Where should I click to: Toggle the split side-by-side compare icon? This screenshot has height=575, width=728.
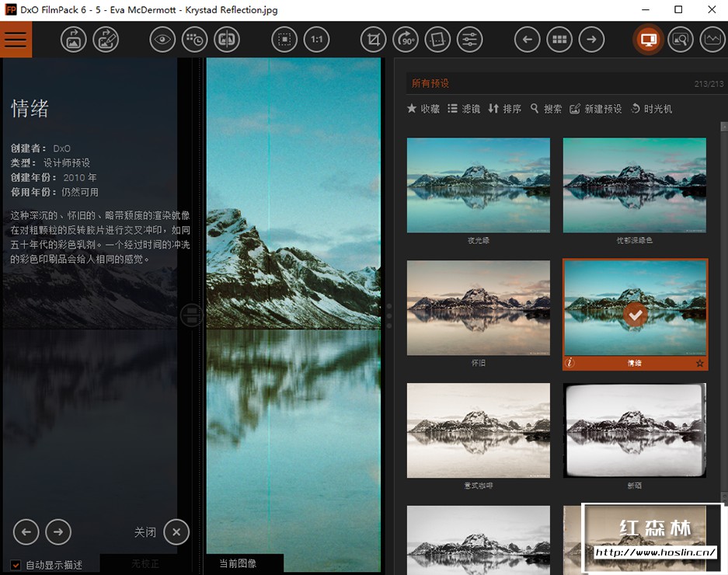tap(227, 40)
